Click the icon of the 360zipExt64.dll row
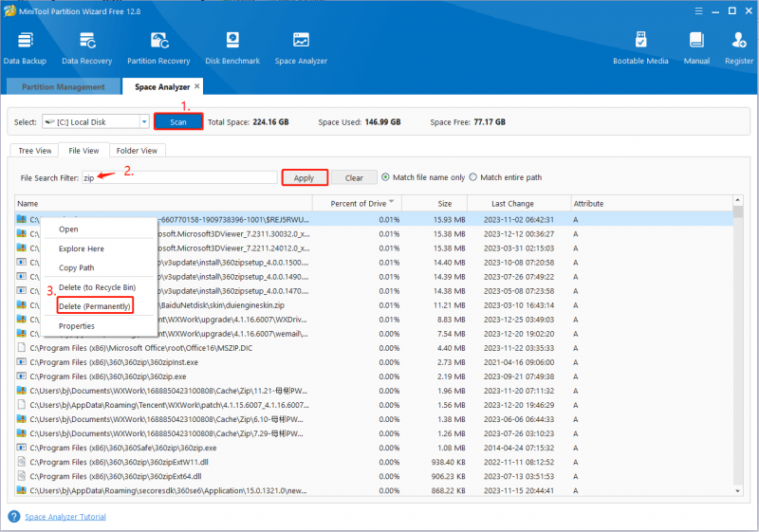The image size is (759, 532). [21, 476]
